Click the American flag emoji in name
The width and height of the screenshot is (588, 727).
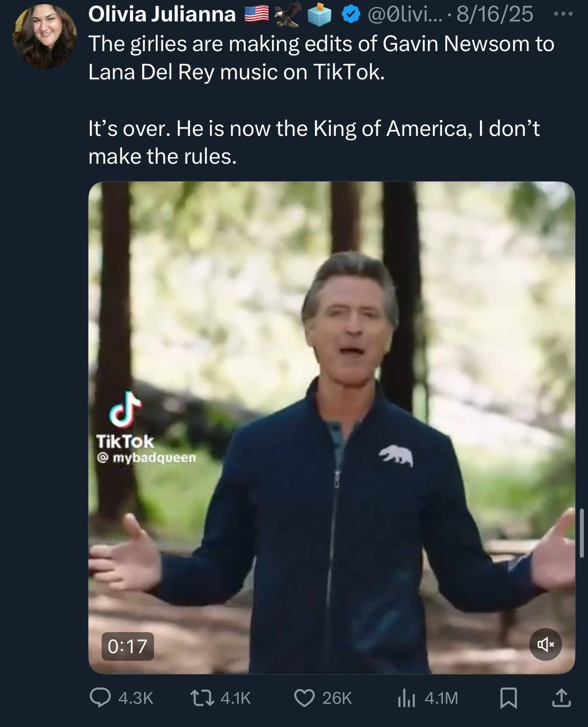click(x=257, y=14)
